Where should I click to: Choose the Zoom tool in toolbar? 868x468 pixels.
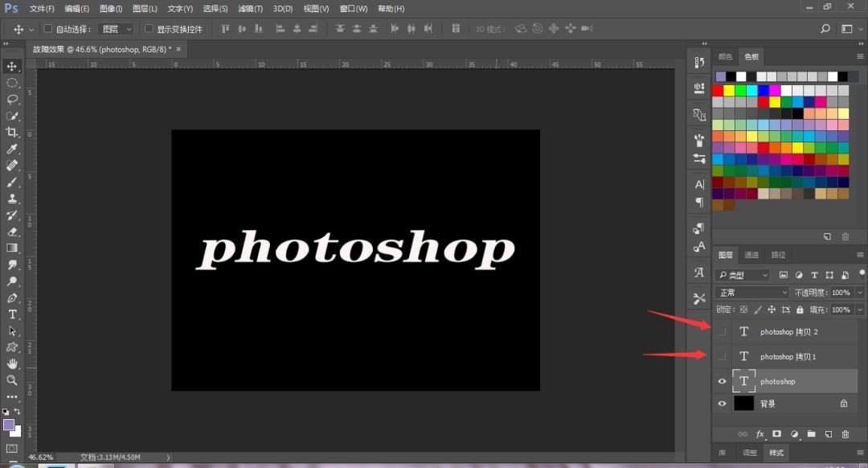(12, 380)
